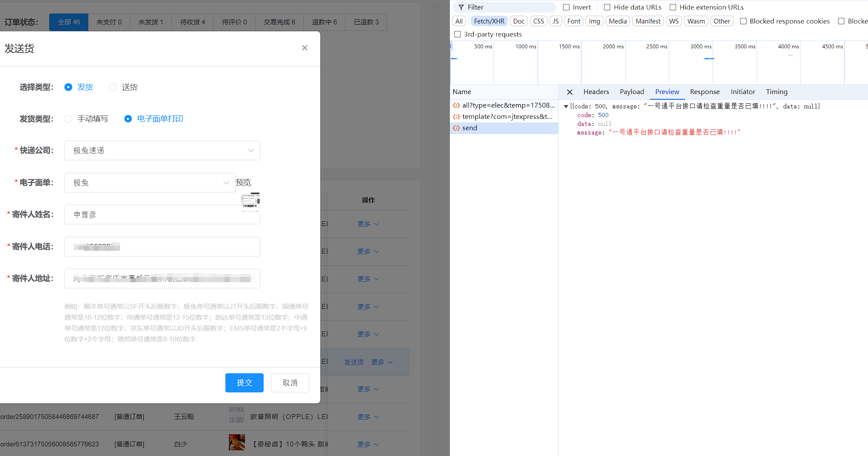868x456 pixels.
Task: Open the Timing tab
Action: [777, 92]
